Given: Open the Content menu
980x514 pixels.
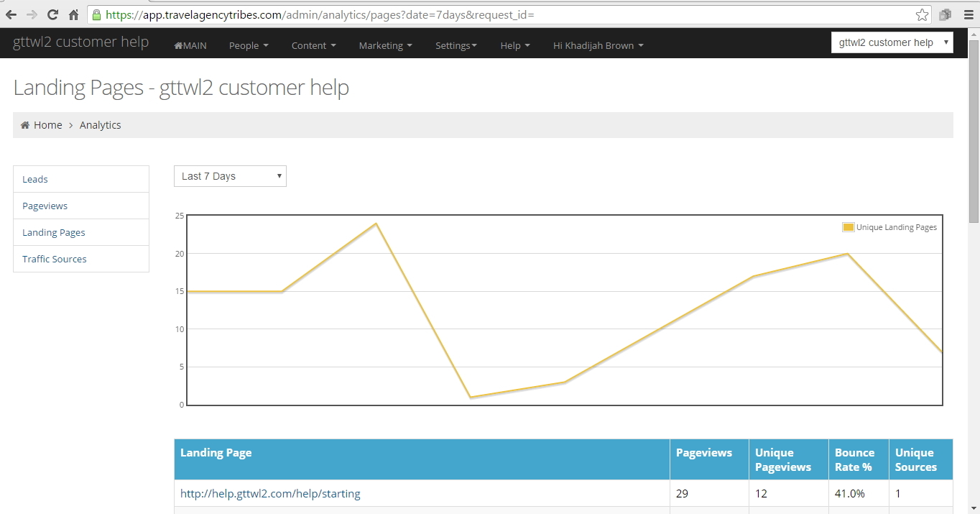Looking at the screenshot, I should coord(313,45).
